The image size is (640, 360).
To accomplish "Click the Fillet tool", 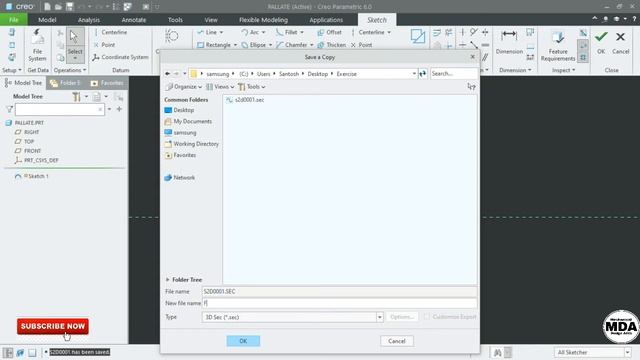I will pyautogui.click(x=290, y=32).
